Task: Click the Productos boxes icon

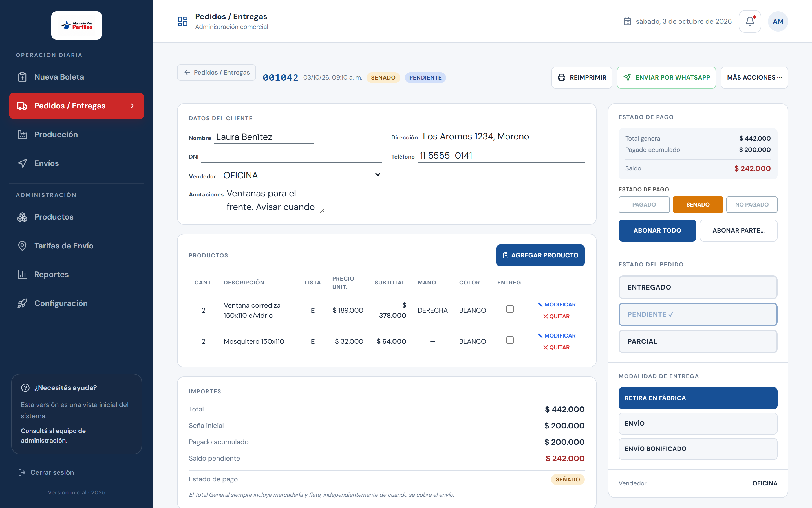Action: tap(22, 217)
